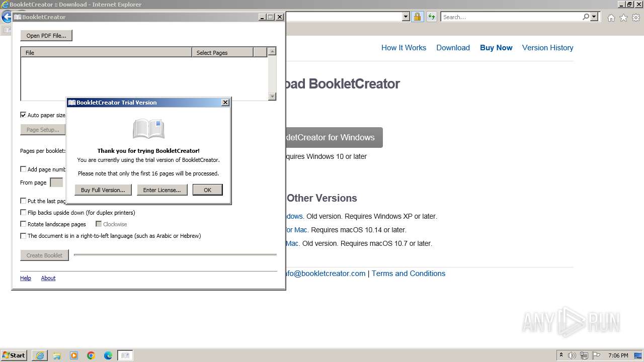Click the volume speaker tray icon
The width and height of the screenshot is (644, 362).
click(x=572, y=355)
